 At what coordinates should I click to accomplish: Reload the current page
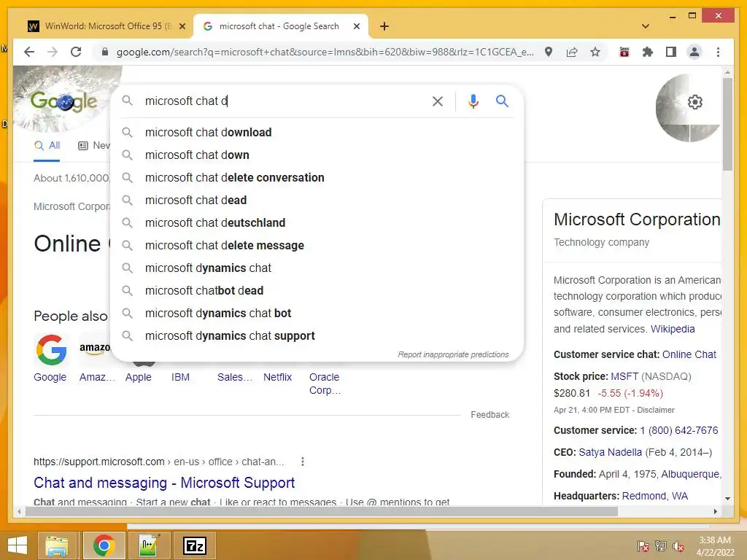click(x=76, y=52)
